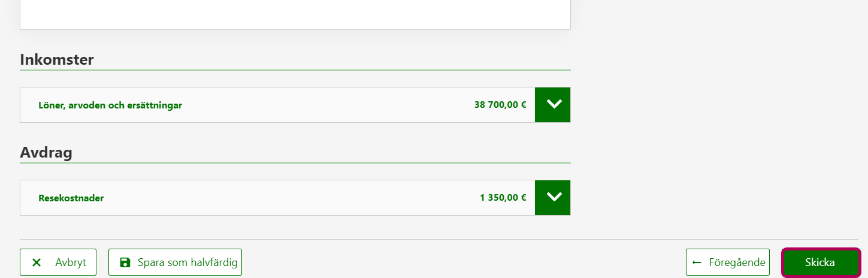Click the white panel at the top

pos(295,14)
